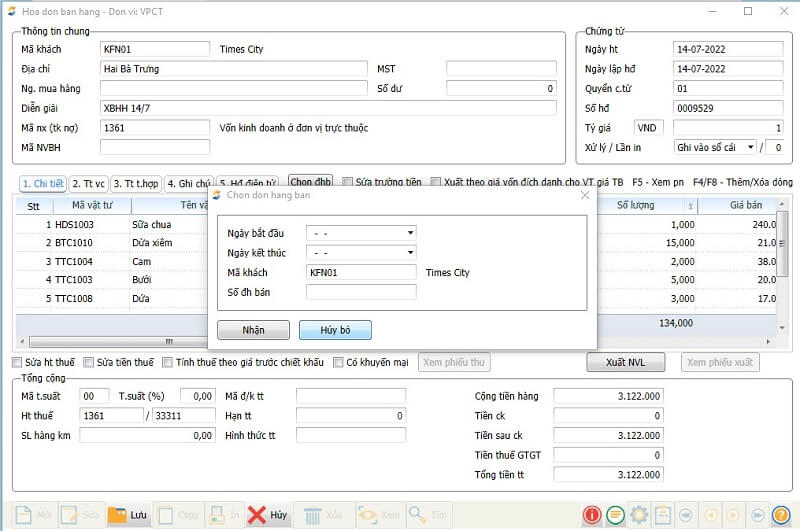
Task: Switch to the 4. Ghi chú tab
Action: (188, 184)
